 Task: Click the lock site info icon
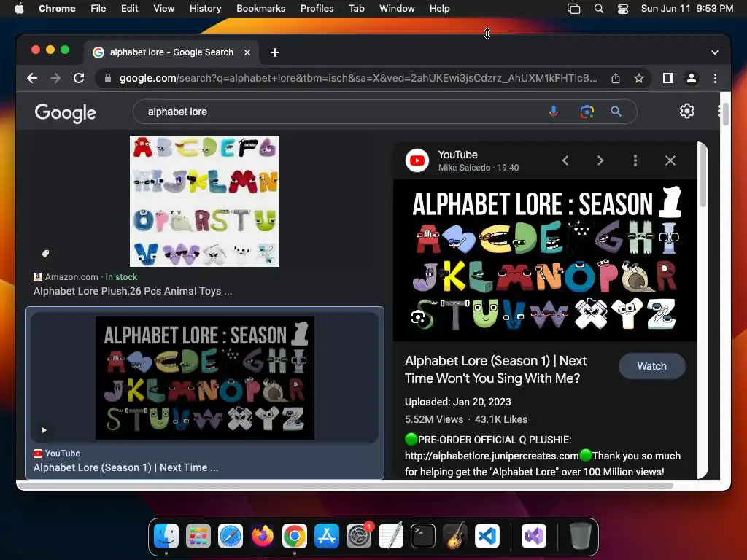point(108,78)
